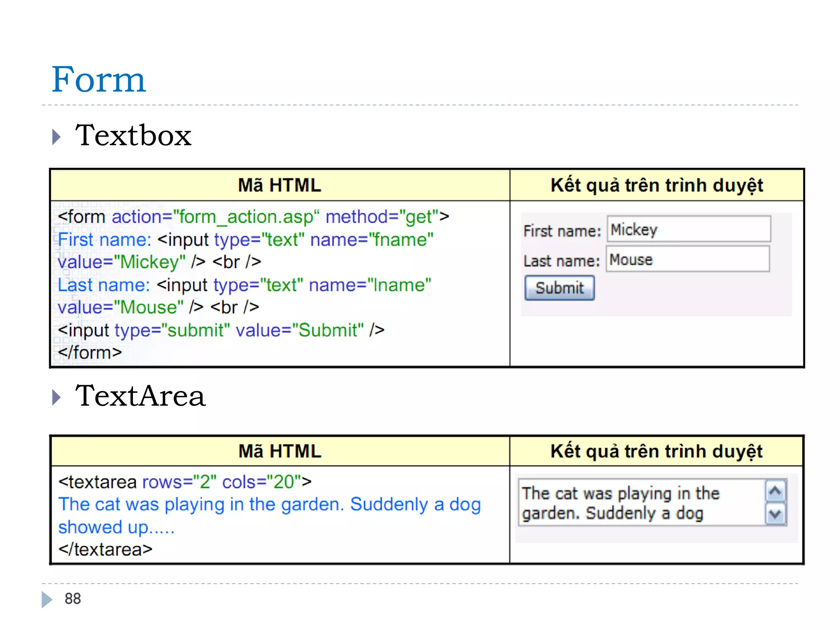Click the arrow bullet beside TextArea
Image resolution: width=840 pixels, height=630 pixels.
tap(57, 397)
